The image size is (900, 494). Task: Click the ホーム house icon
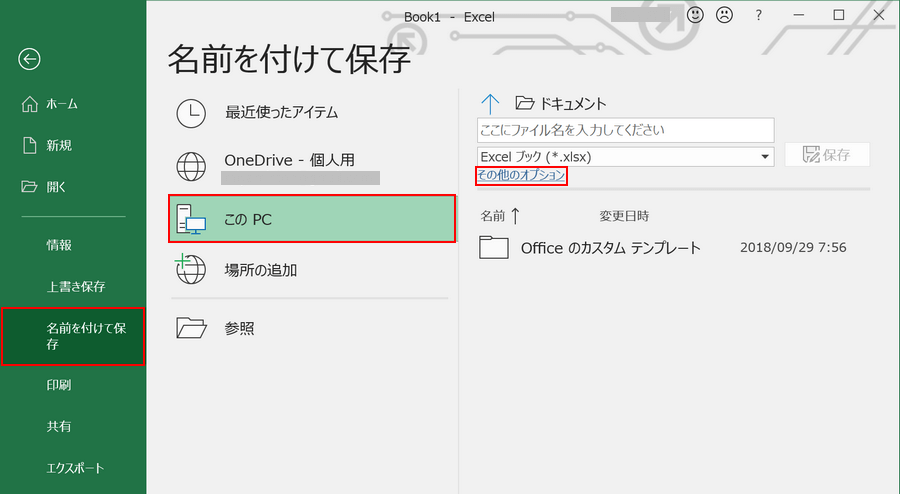click(29, 104)
